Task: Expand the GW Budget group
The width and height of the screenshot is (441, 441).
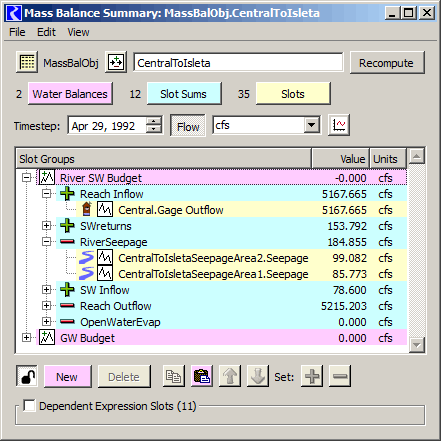Action: pyautogui.click(x=27, y=338)
